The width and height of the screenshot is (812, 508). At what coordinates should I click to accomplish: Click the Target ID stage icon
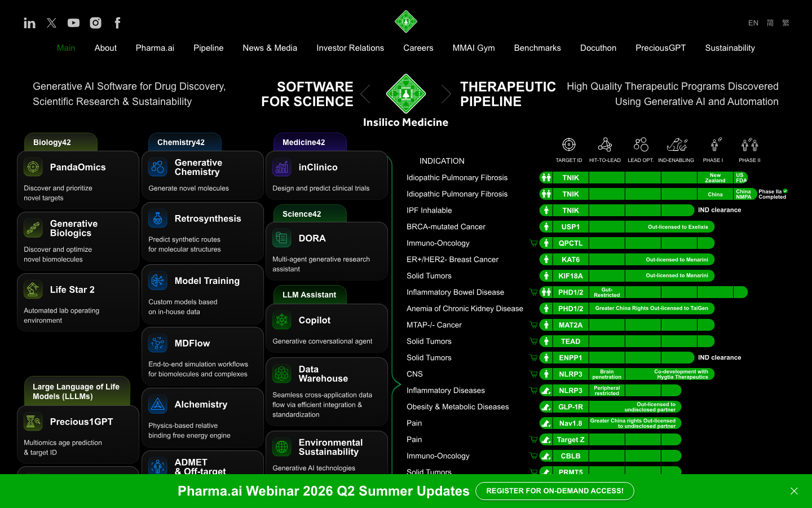coord(569,144)
